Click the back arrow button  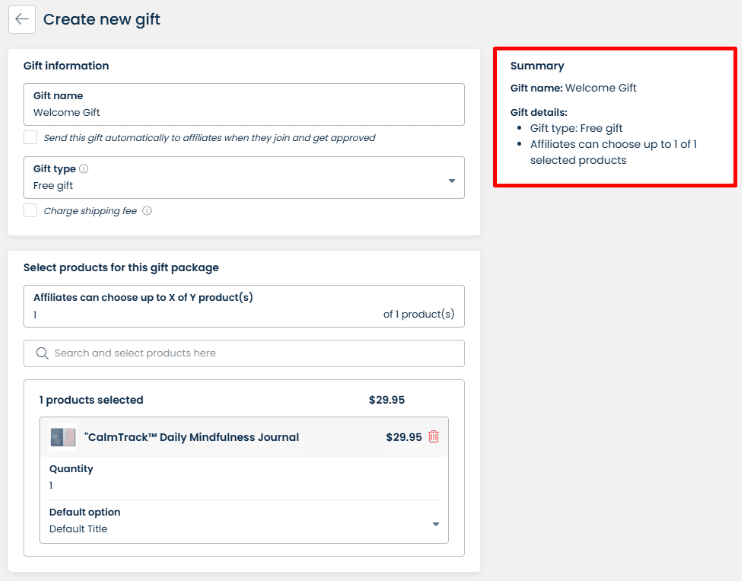[x=22, y=19]
